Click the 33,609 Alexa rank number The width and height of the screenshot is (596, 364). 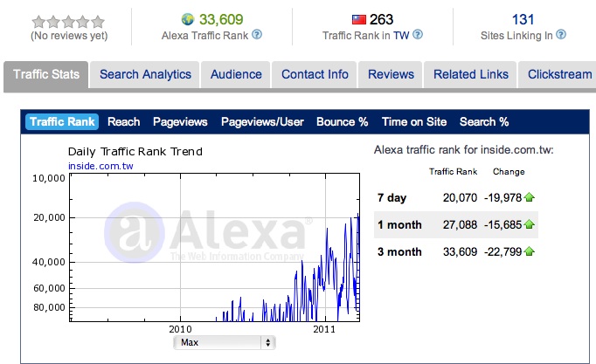tap(221, 19)
